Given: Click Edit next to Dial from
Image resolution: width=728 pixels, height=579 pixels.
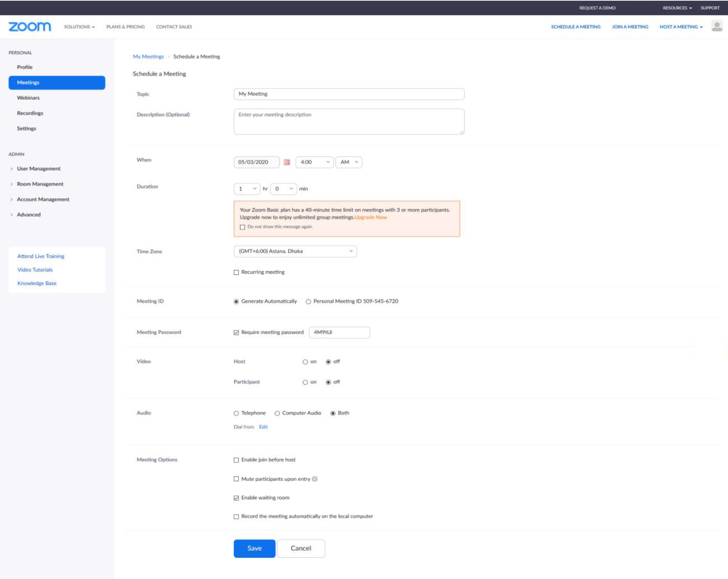Looking at the screenshot, I should pyautogui.click(x=263, y=427).
